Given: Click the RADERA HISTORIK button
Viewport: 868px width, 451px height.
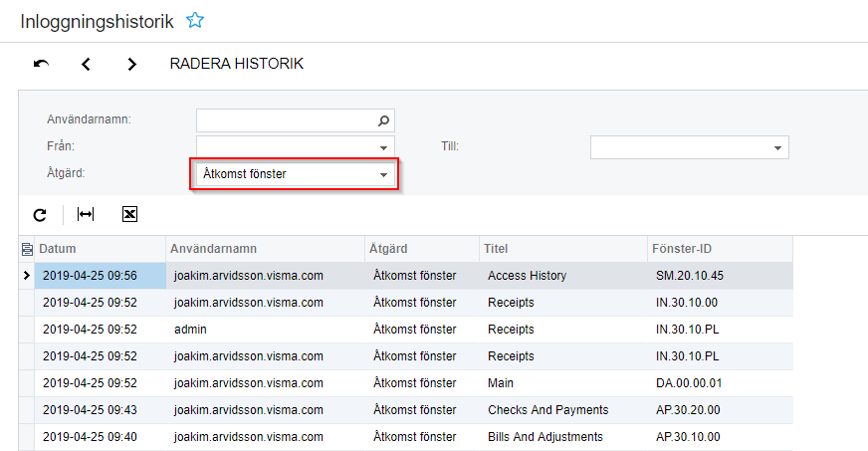Looking at the screenshot, I should pyautogui.click(x=237, y=64).
